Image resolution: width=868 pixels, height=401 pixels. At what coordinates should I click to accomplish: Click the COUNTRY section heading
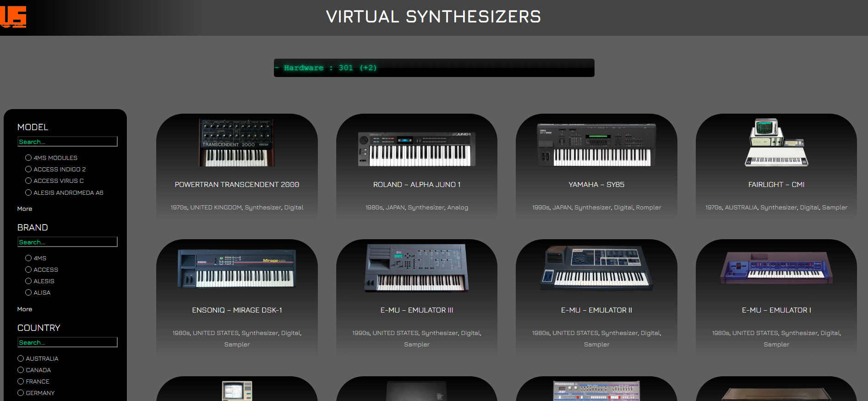tap(38, 328)
